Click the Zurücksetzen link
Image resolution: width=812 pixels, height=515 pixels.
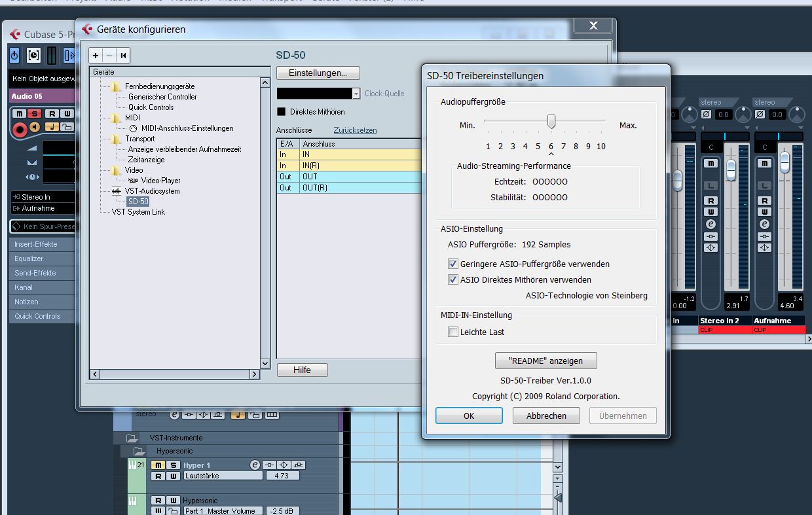tap(355, 130)
